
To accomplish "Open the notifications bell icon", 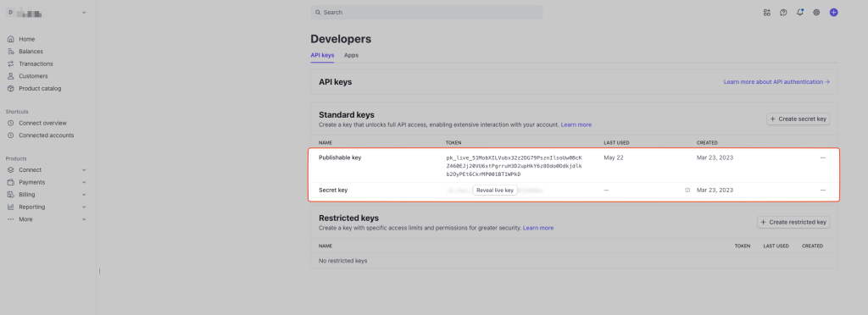I will click(x=800, y=12).
